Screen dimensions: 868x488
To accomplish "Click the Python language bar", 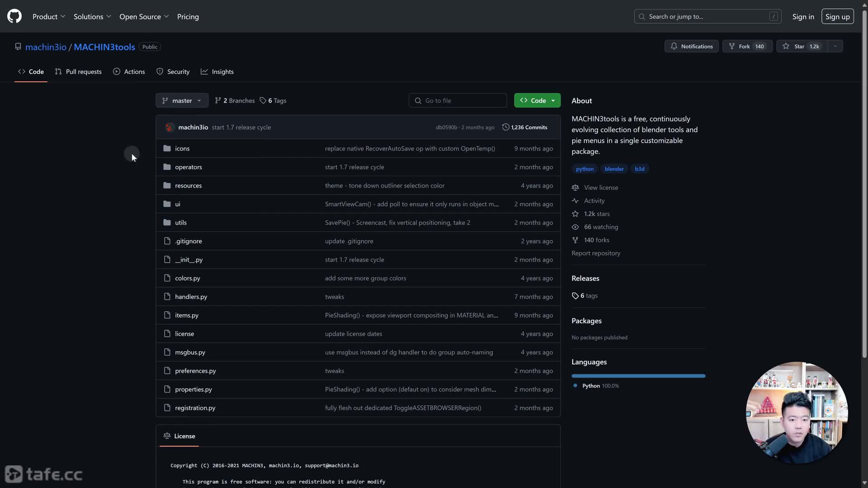I will 638,375.
